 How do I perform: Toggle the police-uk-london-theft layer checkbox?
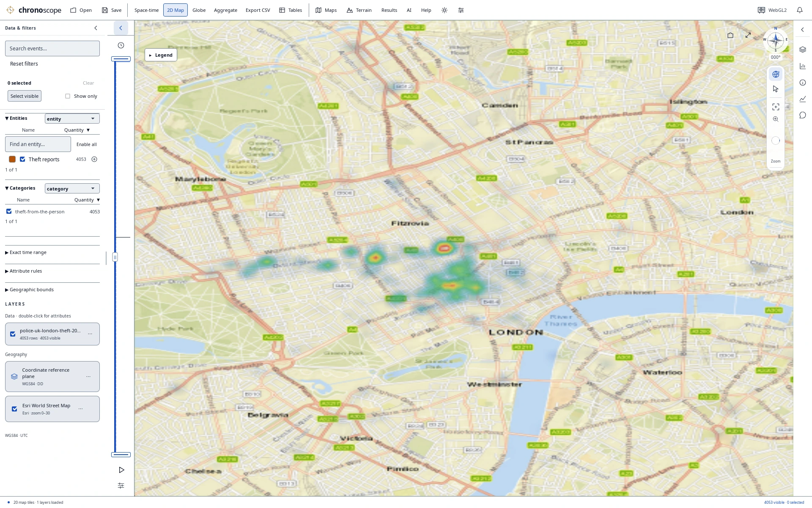(13, 334)
